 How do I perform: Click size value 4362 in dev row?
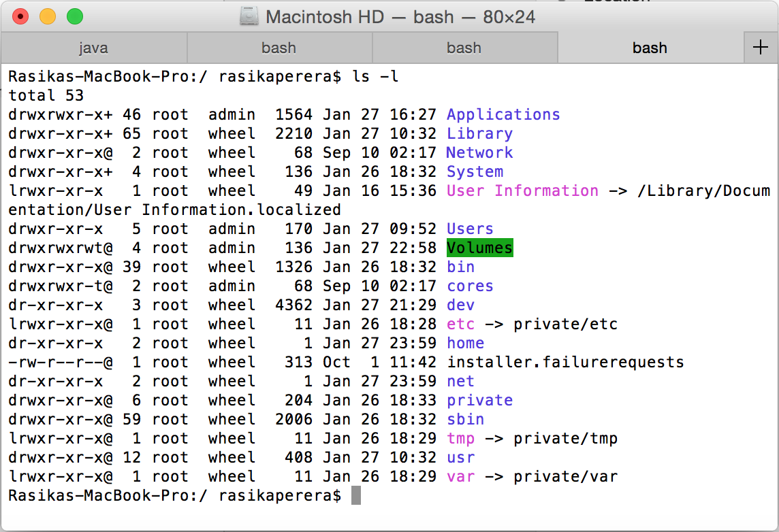[293, 305]
